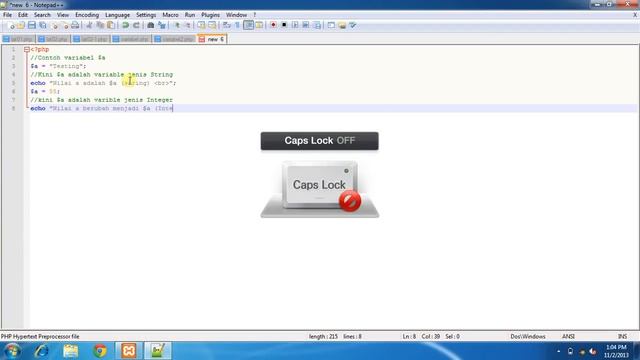Click 'Ln : 8' in status bar

[x=409, y=336]
